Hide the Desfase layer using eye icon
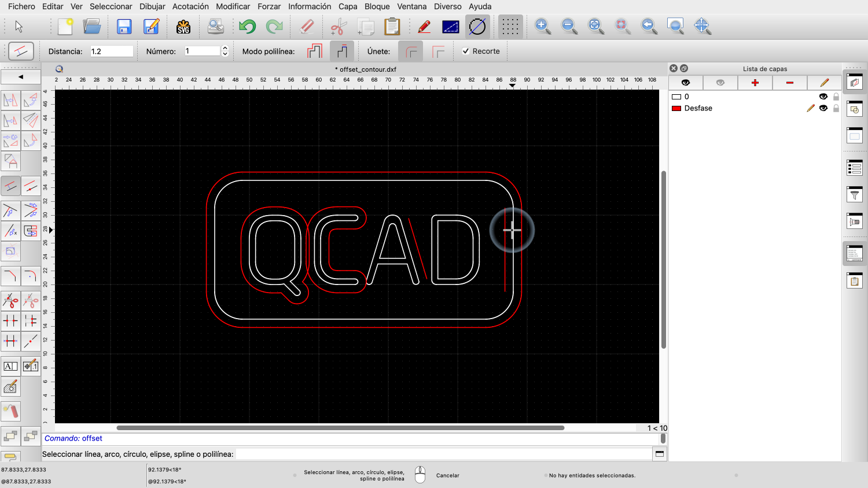 823,108
